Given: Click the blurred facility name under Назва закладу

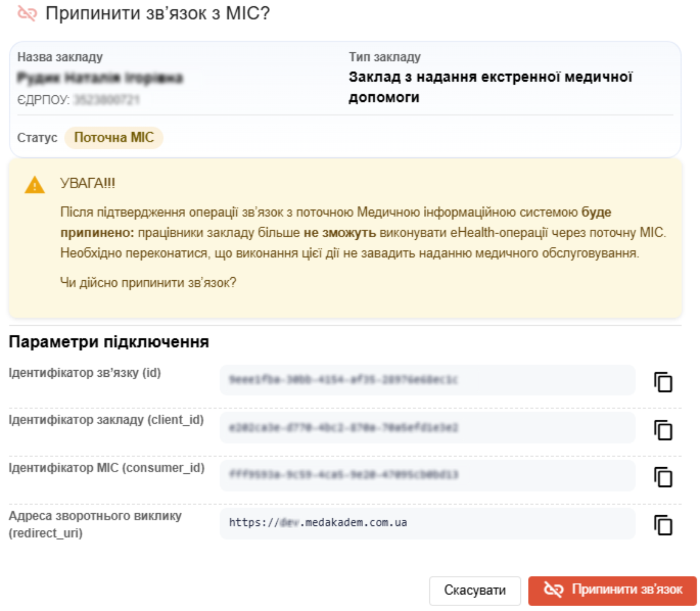Looking at the screenshot, I should click(x=100, y=78).
